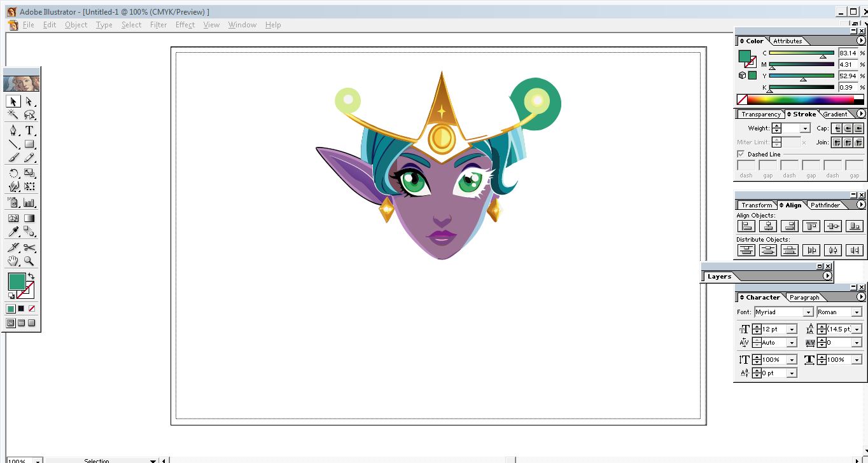Open the Color panel flyout menu arrow
868x463 pixels.
pyautogui.click(x=860, y=41)
